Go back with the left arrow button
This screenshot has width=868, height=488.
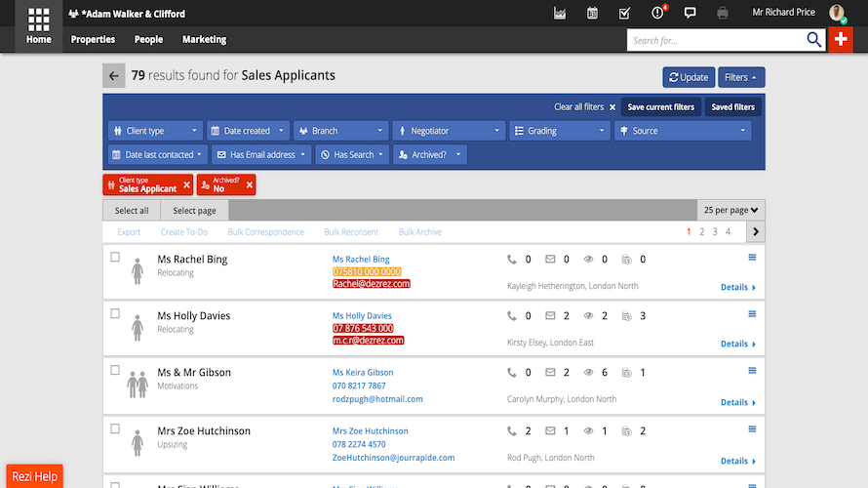(x=113, y=76)
